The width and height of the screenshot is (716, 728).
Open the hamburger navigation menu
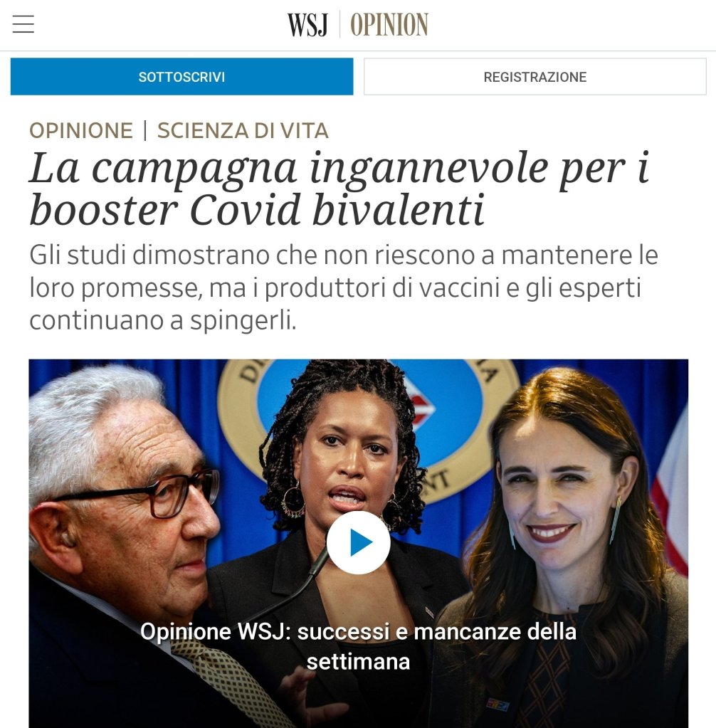click(23, 24)
